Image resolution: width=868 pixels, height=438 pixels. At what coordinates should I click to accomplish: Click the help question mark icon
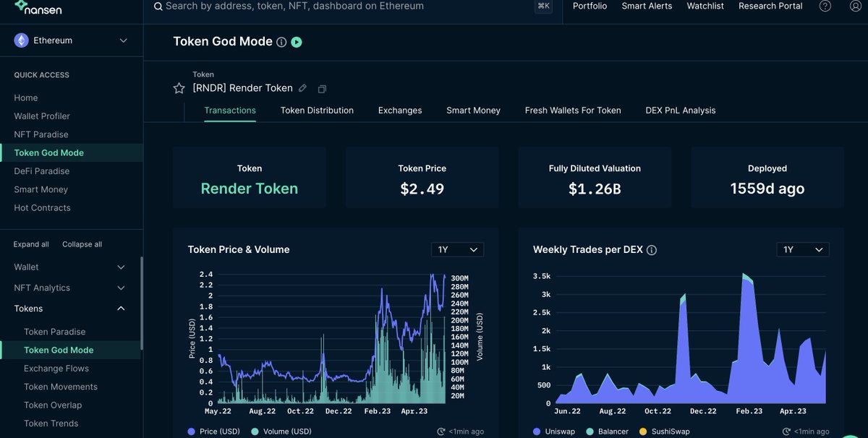click(825, 6)
